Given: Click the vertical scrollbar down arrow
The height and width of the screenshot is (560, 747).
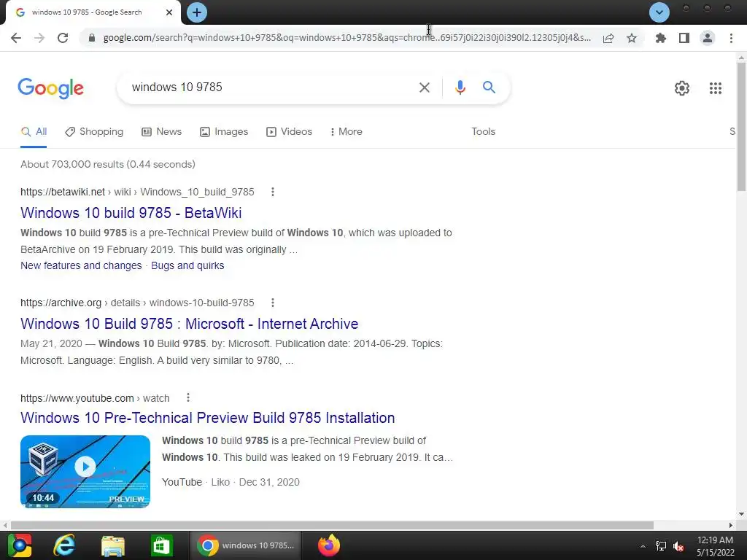Looking at the screenshot, I should pyautogui.click(x=741, y=514).
